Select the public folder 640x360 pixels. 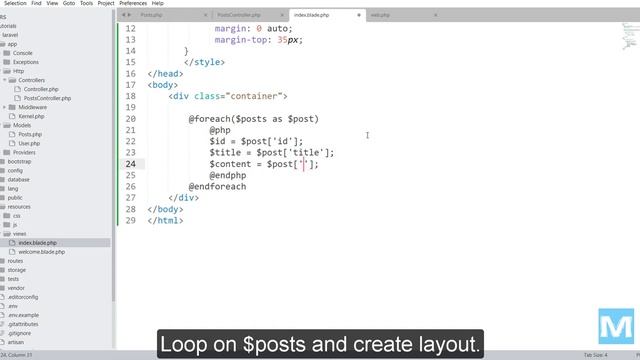click(x=15, y=198)
